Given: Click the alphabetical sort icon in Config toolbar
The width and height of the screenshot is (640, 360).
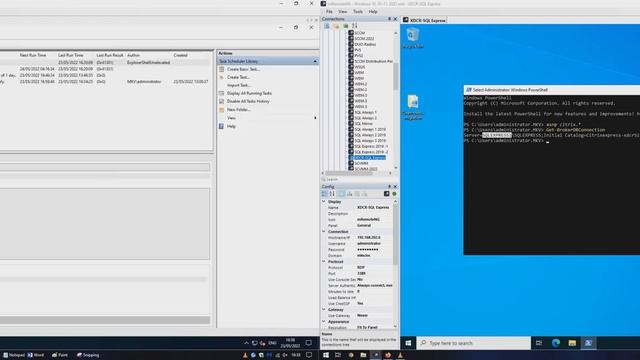Looking at the screenshot, I should [332, 193].
